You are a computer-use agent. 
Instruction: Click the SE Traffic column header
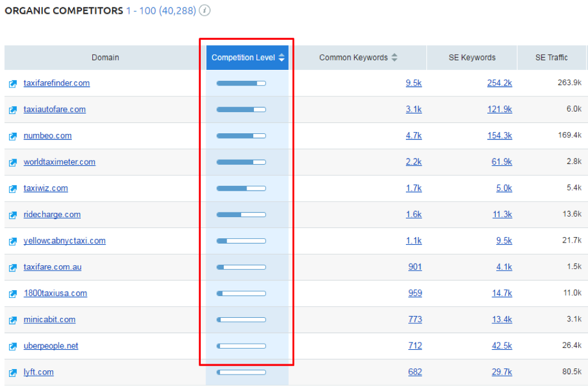click(551, 57)
